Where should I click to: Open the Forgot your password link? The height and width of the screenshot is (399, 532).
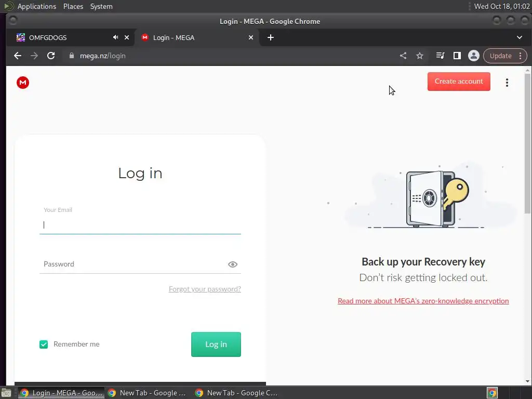pos(205,289)
